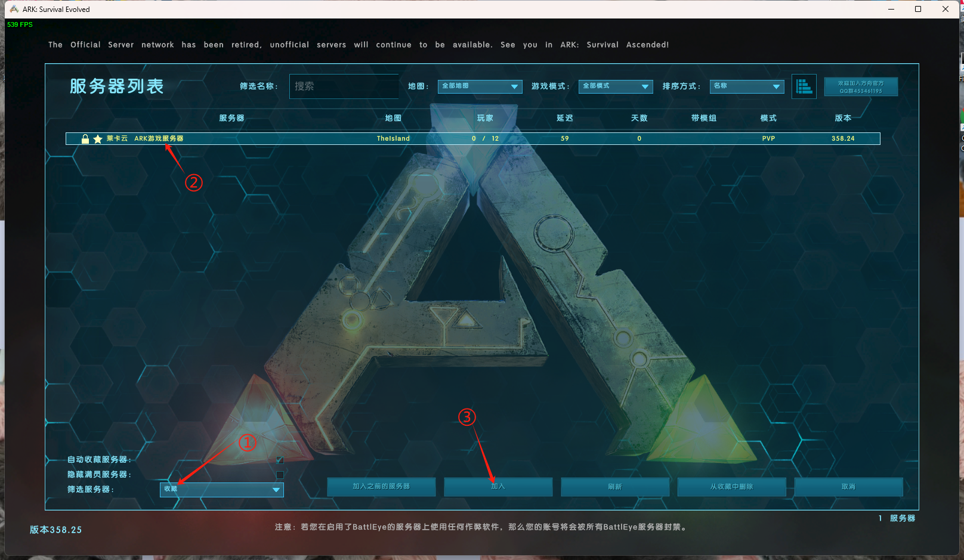Open the 排序方式 名称 dropdown
Image resolution: width=964 pixels, height=560 pixels.
click(x=747, y=86)
